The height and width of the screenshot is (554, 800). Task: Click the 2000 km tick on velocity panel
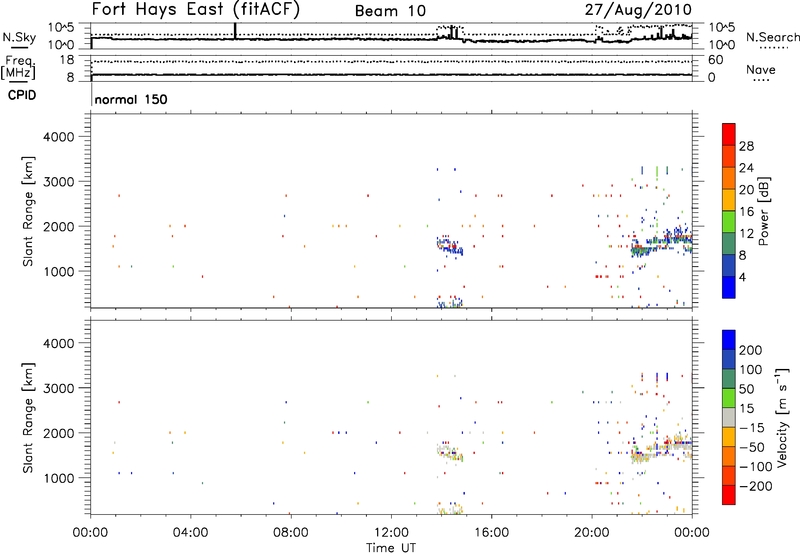pos(59,433)
